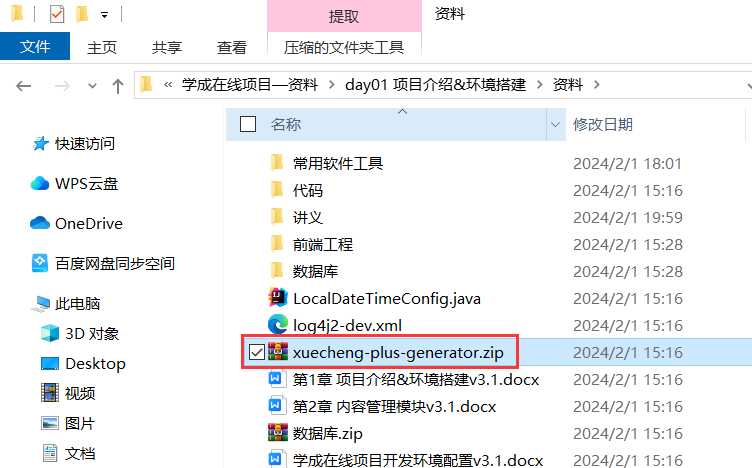Open the 3D 对象 folder
Screen dimensions: 752x468
(x=80, y=333)
